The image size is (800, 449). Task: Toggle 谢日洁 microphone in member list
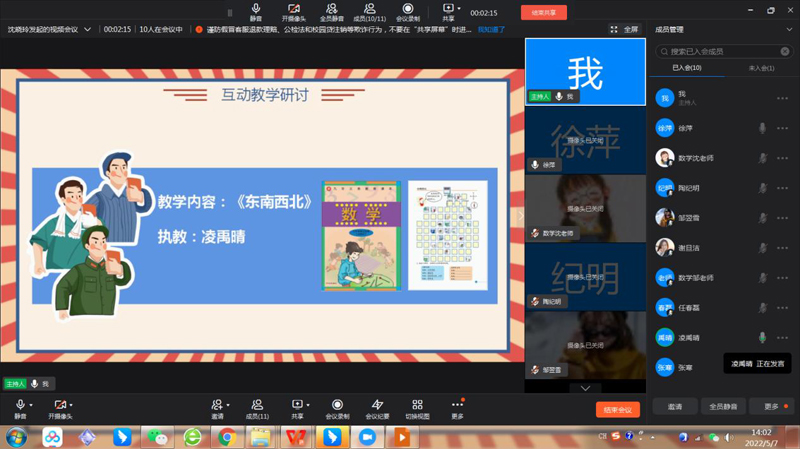(762, 247)
